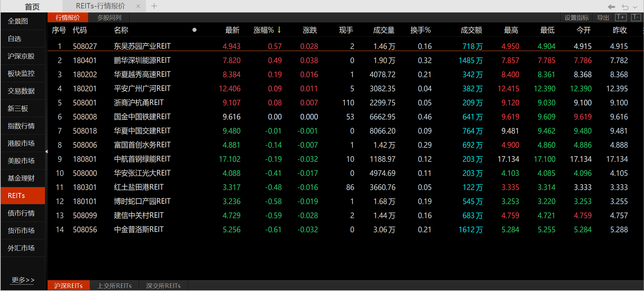The image size is (644, 291).
Task: Select REITs in the sidebar
Action: point(23,196)
